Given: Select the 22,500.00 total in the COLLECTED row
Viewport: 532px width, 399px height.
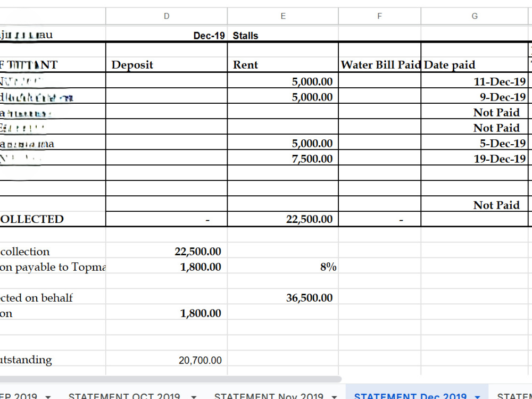Looking at the screenshot, I should [283, 219].
